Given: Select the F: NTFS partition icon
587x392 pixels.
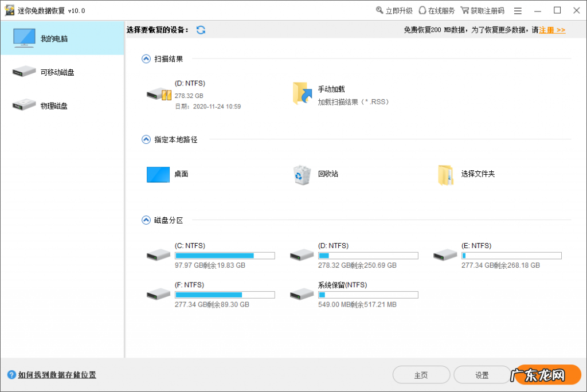Looking at the screenshot, I should (159, 294).
